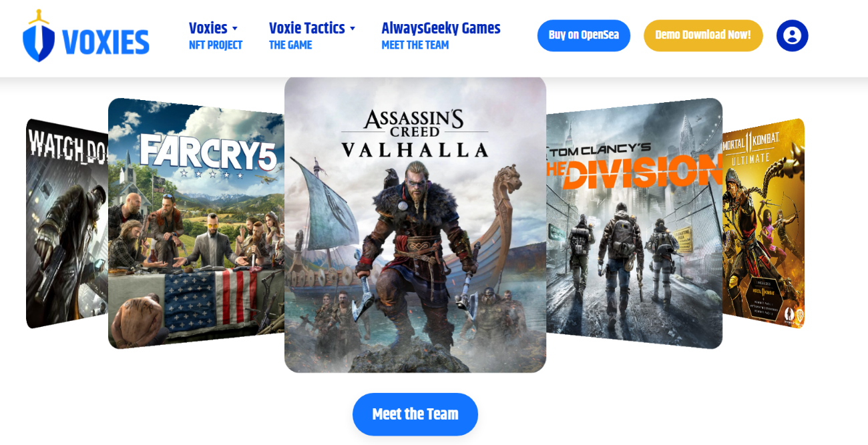Image resolution: width=868 pixels, height=445 pixels.
Task: Open the Voxie Tactics The Game menu
Action: pyautogui.click(x=312, y=36)
